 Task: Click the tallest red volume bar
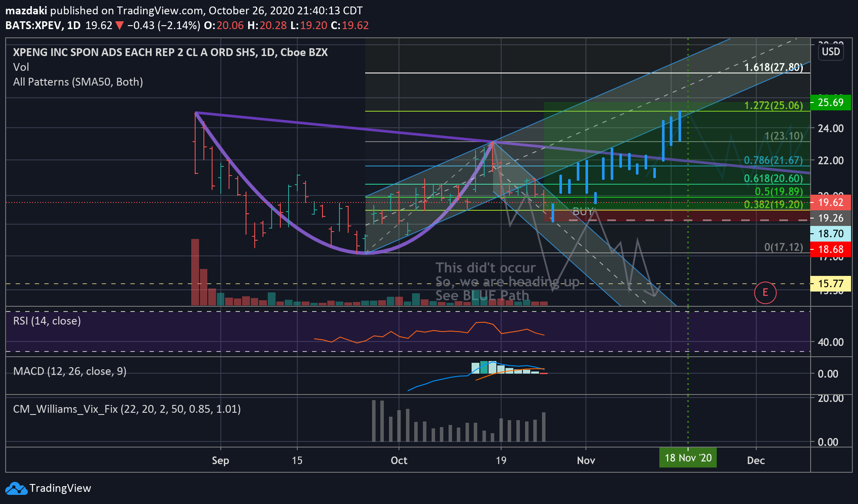195,272
